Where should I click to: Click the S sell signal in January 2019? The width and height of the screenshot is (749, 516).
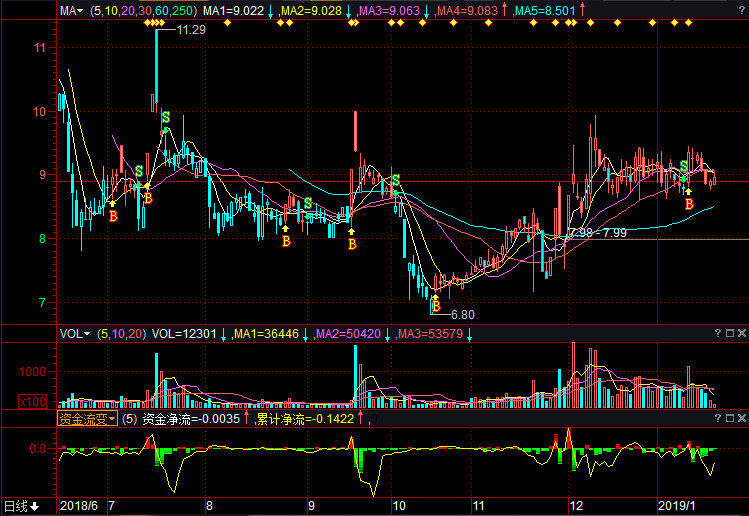tap(684, 166)
